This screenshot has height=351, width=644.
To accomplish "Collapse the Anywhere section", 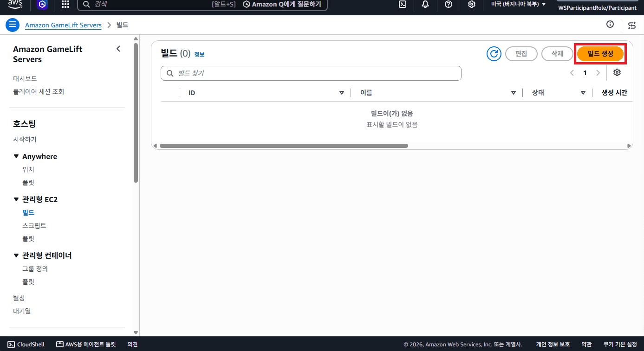I will click(x=16, y=156).
